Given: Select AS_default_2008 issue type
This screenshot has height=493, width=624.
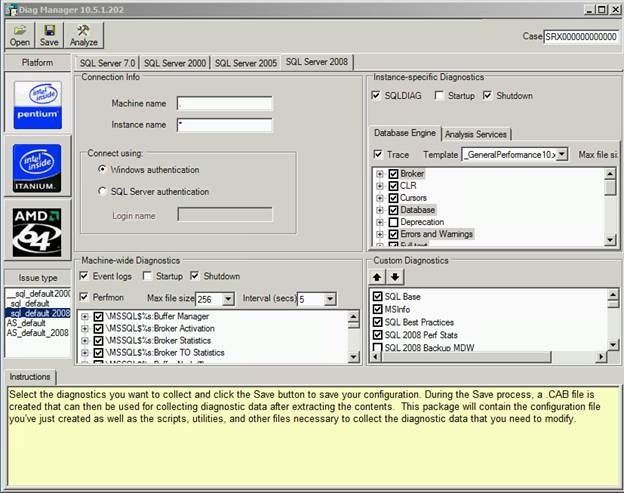Looking at the screenshot, I should (38, 333).
